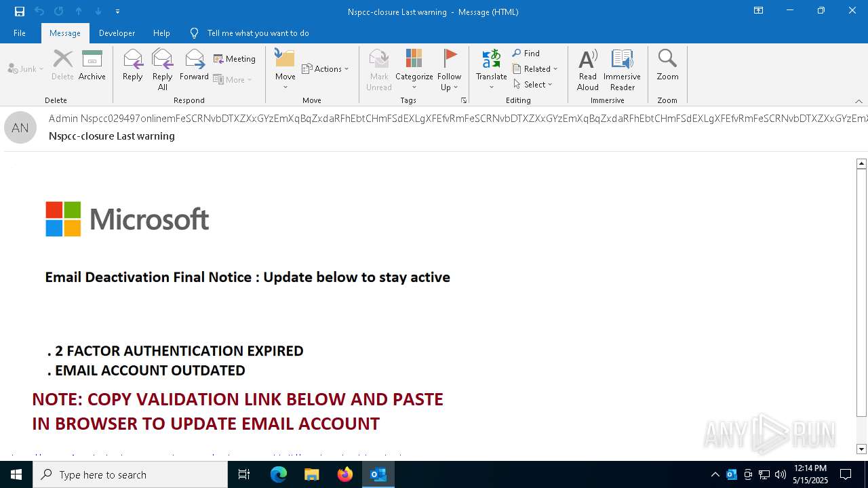Click the NOTE: COPY VALIDATION LINK text
The width and height of the screenshot is (868, 488).
pos(237,411)
